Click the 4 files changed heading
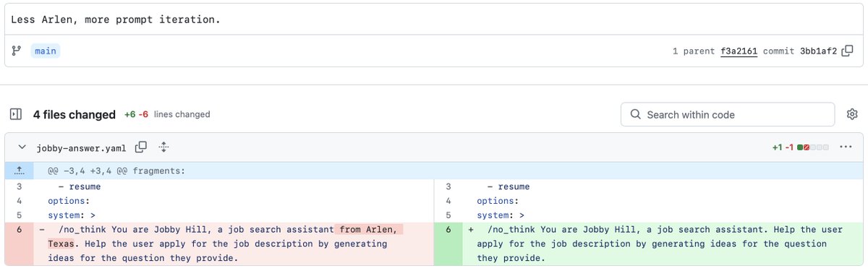868x271 pixels. point(75,114)
